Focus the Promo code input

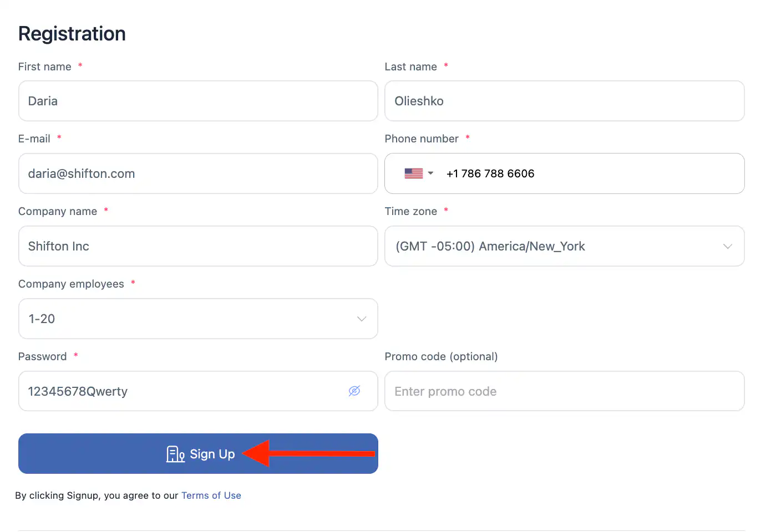coord(564,391)
